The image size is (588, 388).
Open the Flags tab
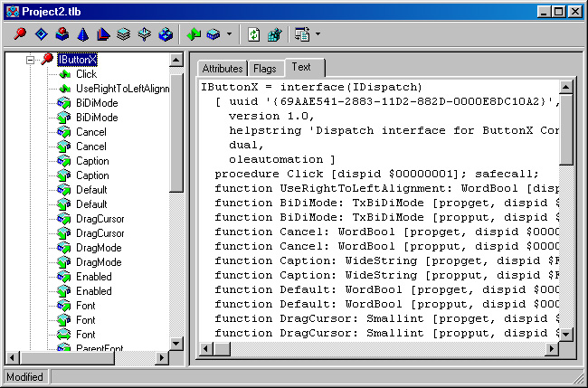pos(265,68)
